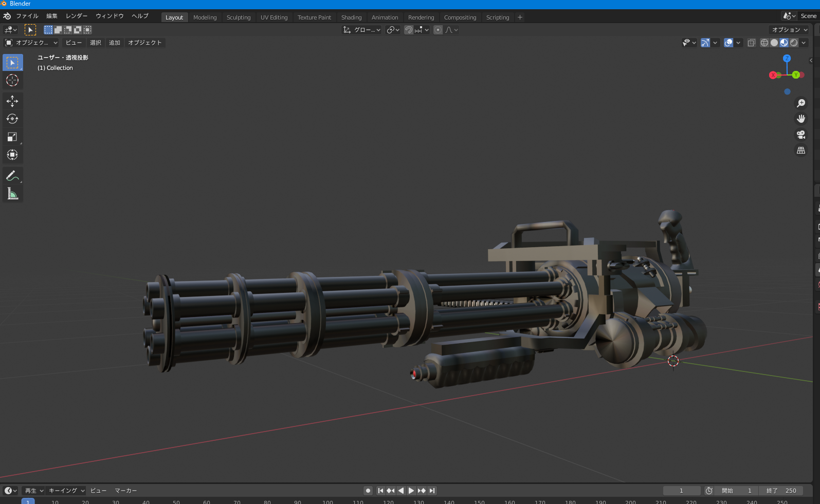Click the zoom magnifier icon
Screen dimensions: 820x504
[801, 103]
